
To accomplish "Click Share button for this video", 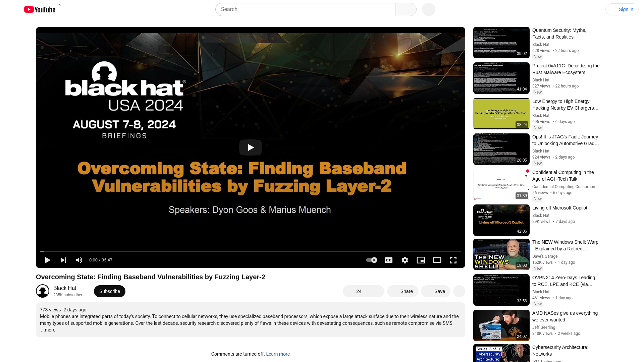I will [x=407, y=291].
